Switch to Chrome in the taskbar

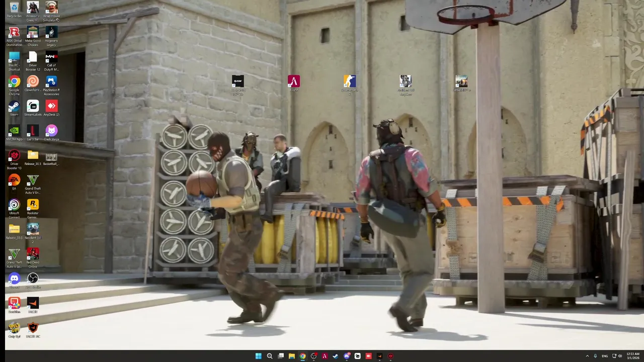[302, 356]
